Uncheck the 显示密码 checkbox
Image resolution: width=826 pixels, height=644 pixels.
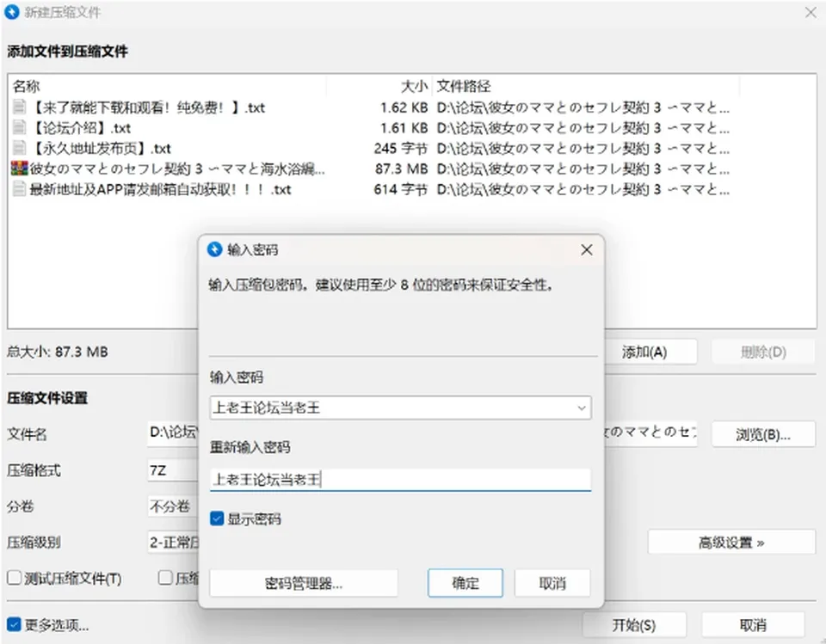click(x=217, y=519)
